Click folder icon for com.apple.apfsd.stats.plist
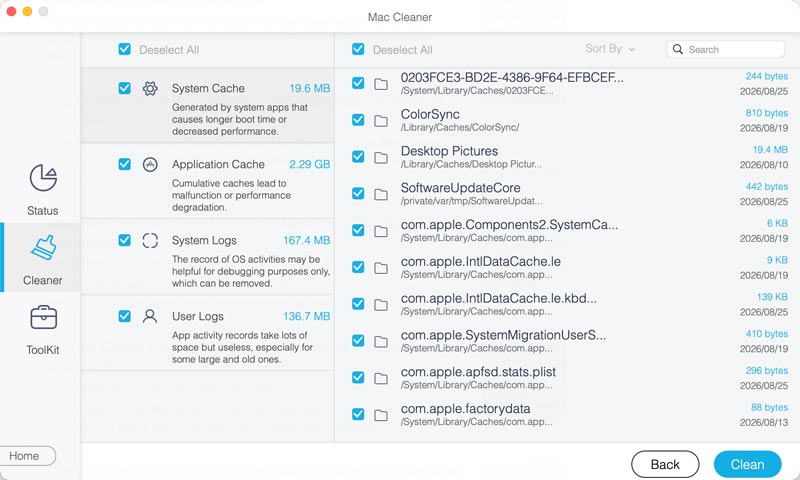The image size is (800, 480). pyautogui.click(x=381, y=378)
